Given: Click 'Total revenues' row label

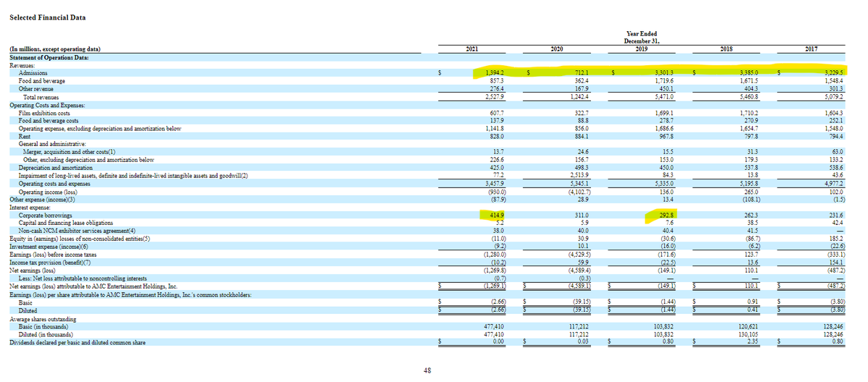Looking at the screenshot, I should click(40, 96).
